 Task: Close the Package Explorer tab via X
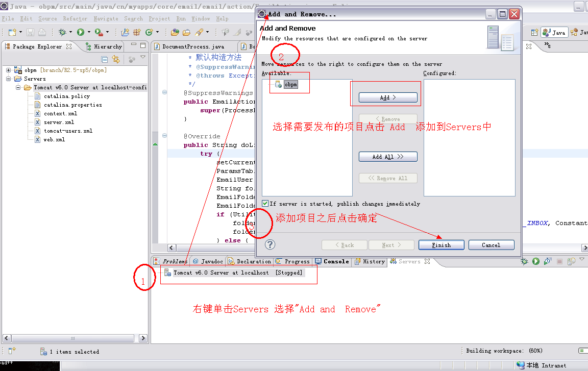(x=69, y=46)
